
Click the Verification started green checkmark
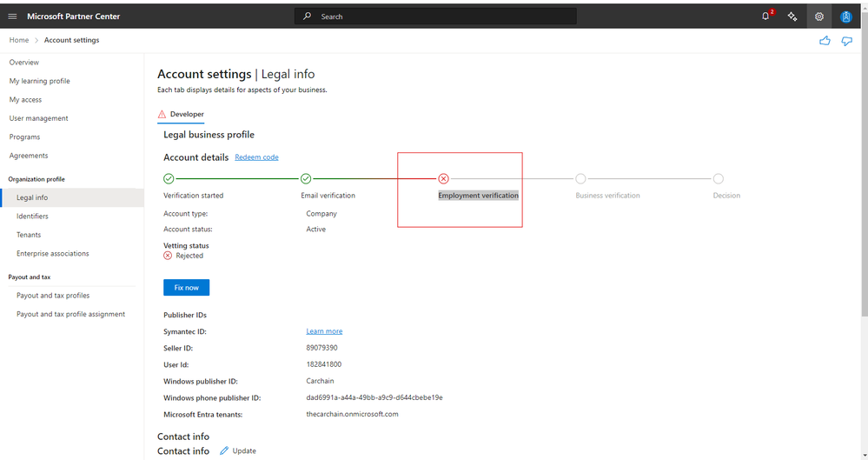(x=169, y=178)
